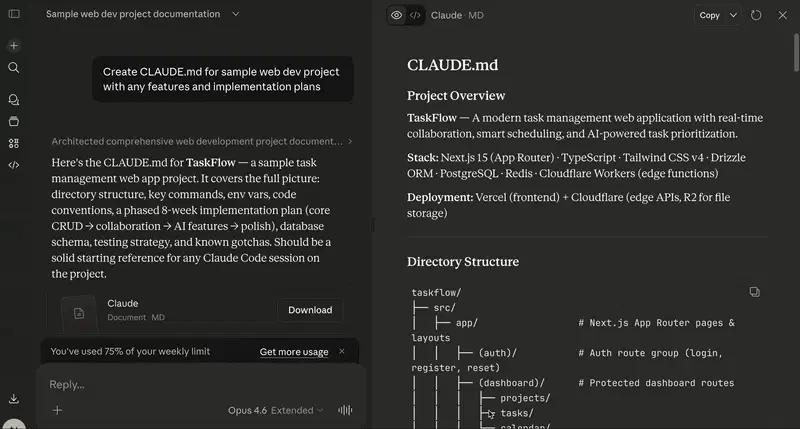Dismiss the weekly limit usage banner
Screen dimensions: 800x429
[x=341, y=352]
